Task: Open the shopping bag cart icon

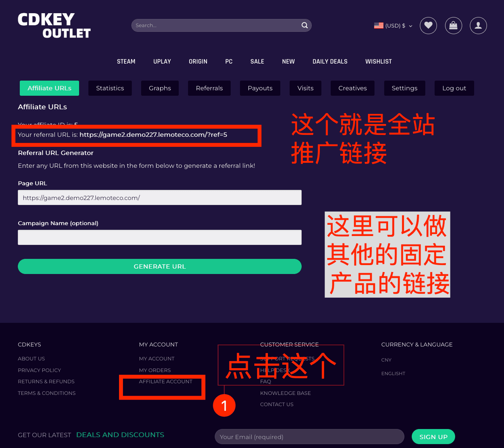Action: click(x=454, y=26)
